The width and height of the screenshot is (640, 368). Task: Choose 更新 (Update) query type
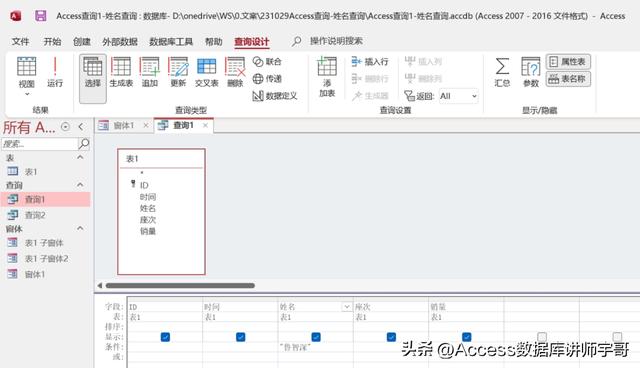click(178, 72)
